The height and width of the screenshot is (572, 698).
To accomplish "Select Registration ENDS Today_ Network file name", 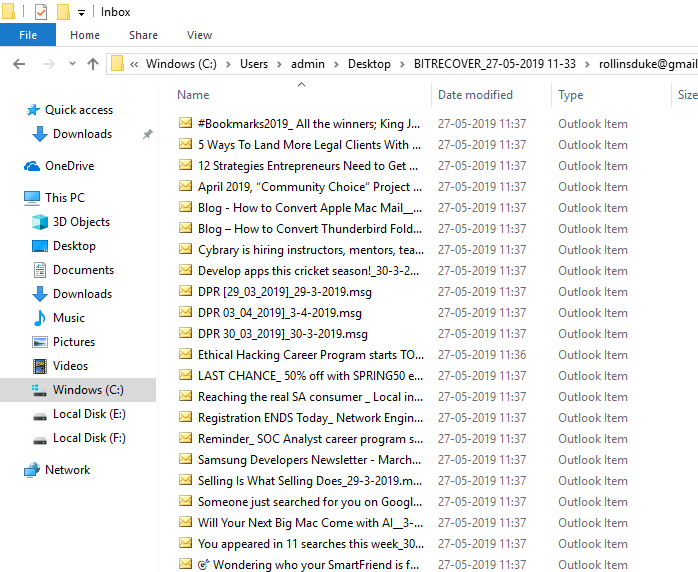I will 310,418.
